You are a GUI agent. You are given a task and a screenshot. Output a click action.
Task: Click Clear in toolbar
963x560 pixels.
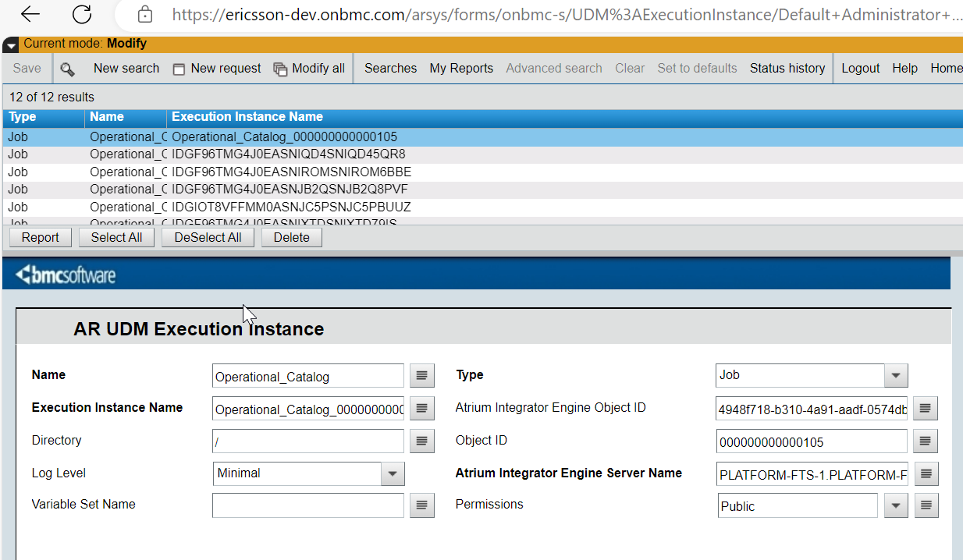630,69
